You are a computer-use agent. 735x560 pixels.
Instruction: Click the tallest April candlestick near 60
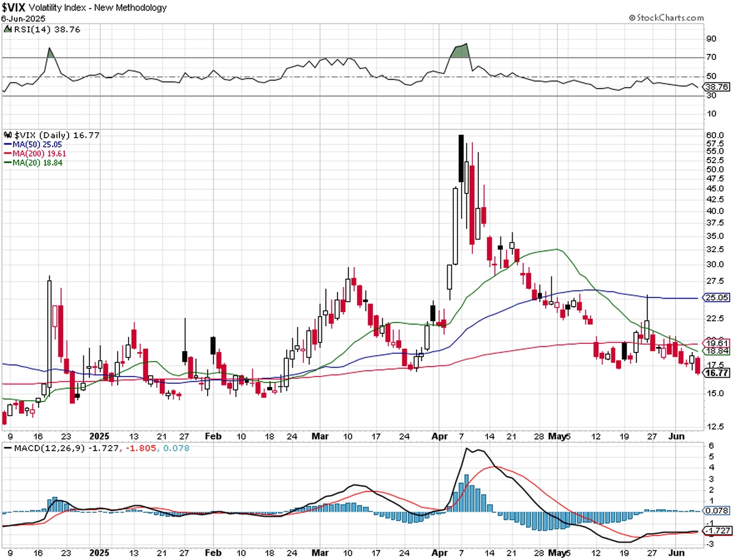pyautogui.click(x=461, y=158)
